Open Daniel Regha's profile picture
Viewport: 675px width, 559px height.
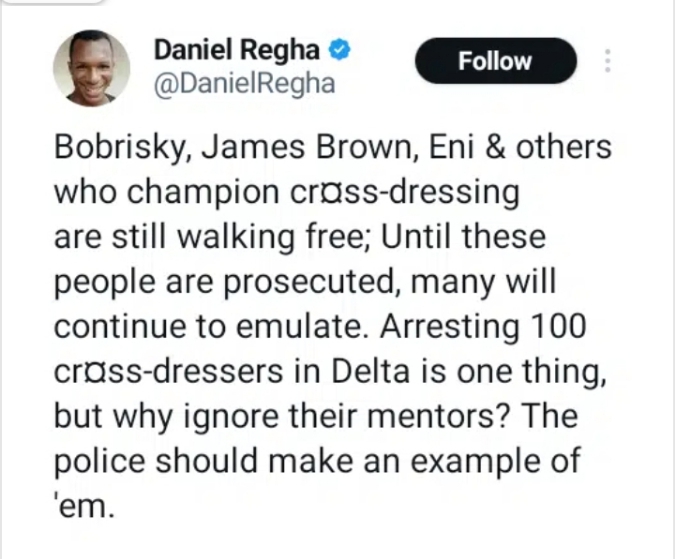[91, 68]
